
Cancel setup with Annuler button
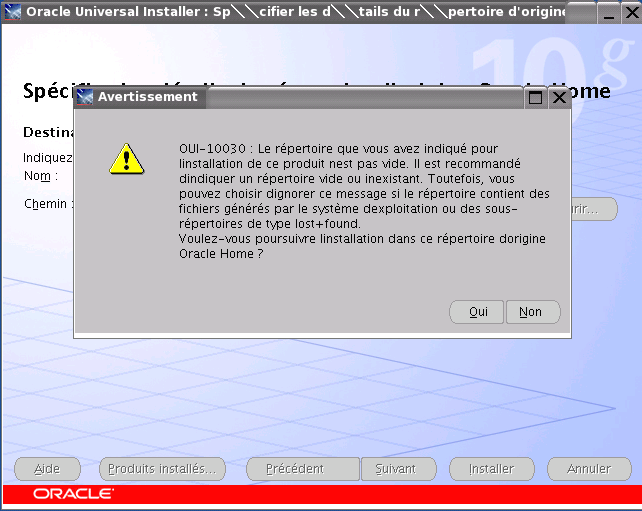pos(589,469)
